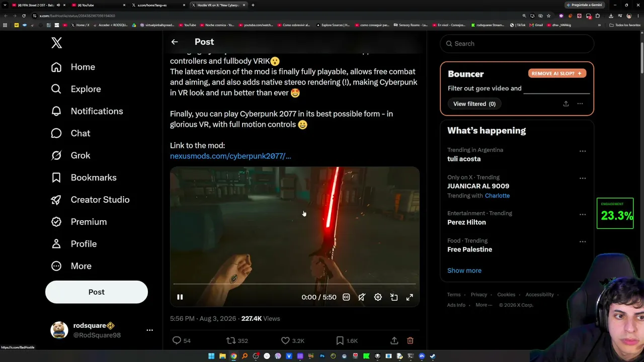Toggle closed captions on the video
This screenshot has width=644, height=362.
click(346, 297)
